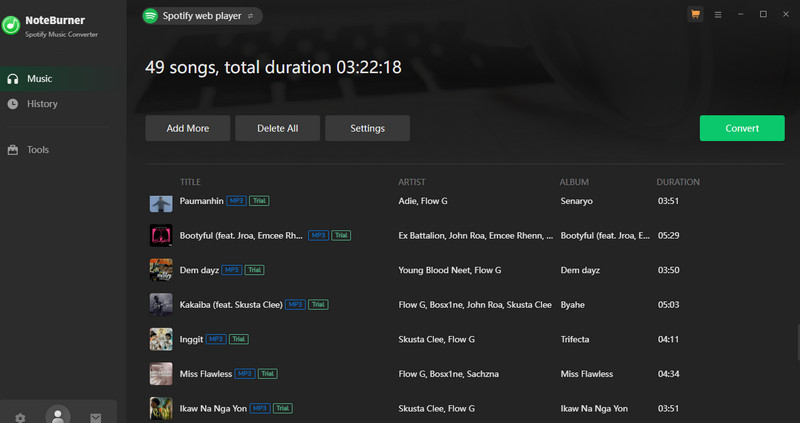Click the Trial badge on Inggit
800x423 pixels.
point(239,339)
